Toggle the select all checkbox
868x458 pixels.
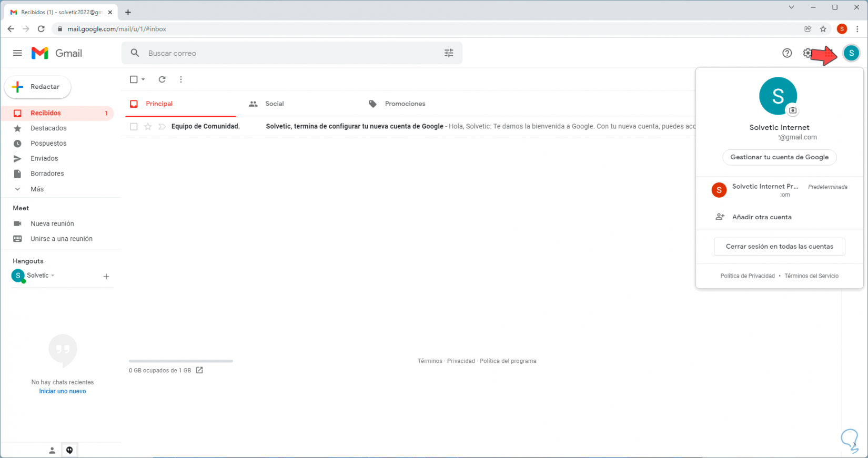click(x=134, y=79)
